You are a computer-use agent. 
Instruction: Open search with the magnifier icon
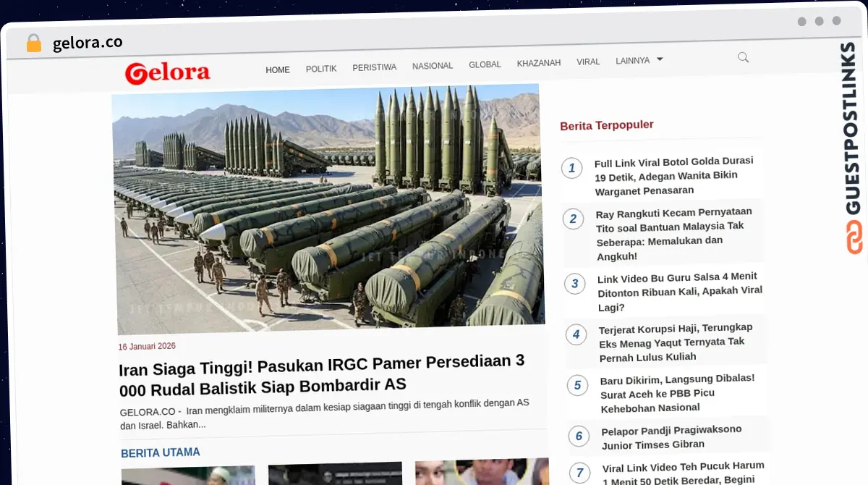(743, 57)
